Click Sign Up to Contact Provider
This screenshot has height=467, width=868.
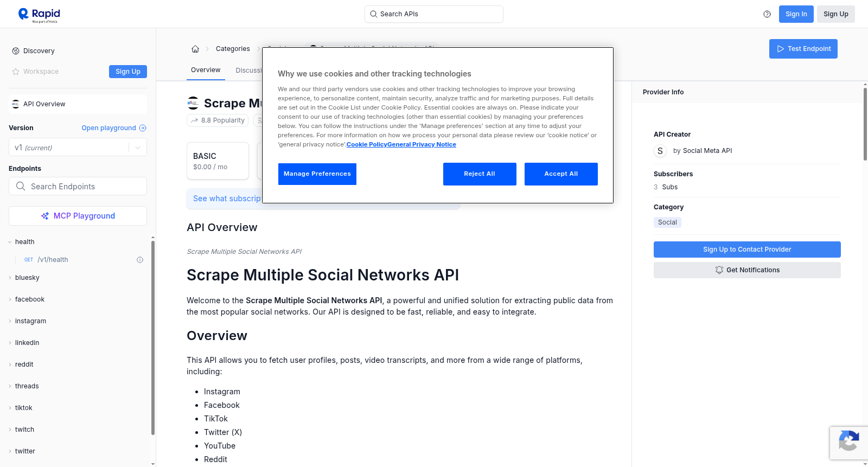(x=747, y=250)
